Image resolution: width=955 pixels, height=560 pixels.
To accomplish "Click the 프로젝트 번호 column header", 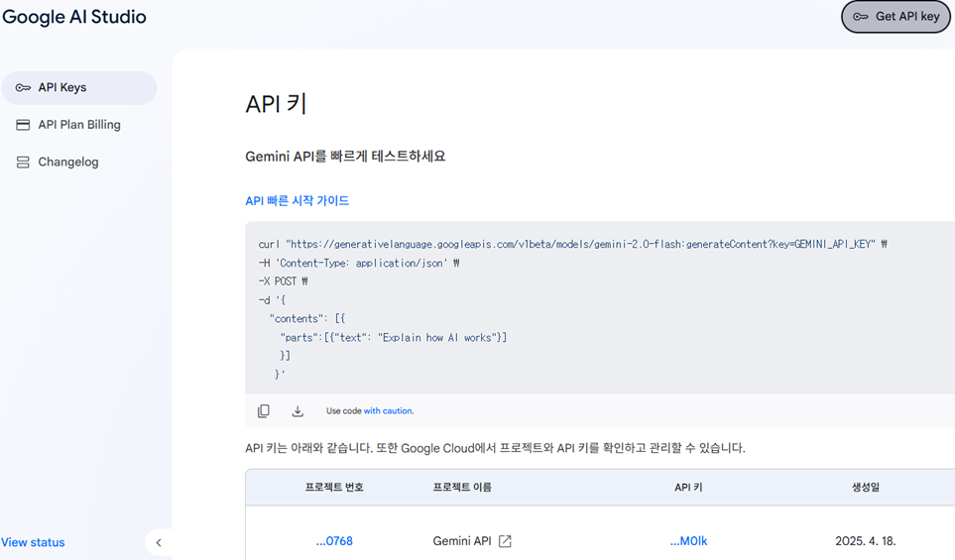I will click(x=334, y=487).
